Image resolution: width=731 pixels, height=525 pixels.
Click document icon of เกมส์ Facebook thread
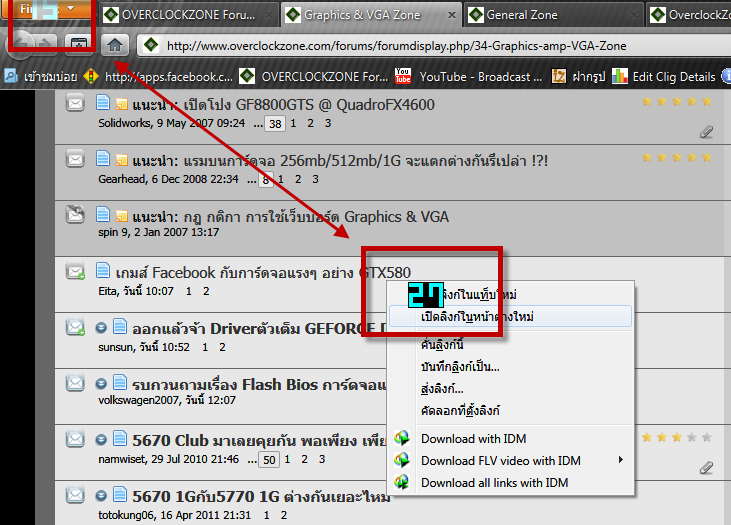[103, 270]
